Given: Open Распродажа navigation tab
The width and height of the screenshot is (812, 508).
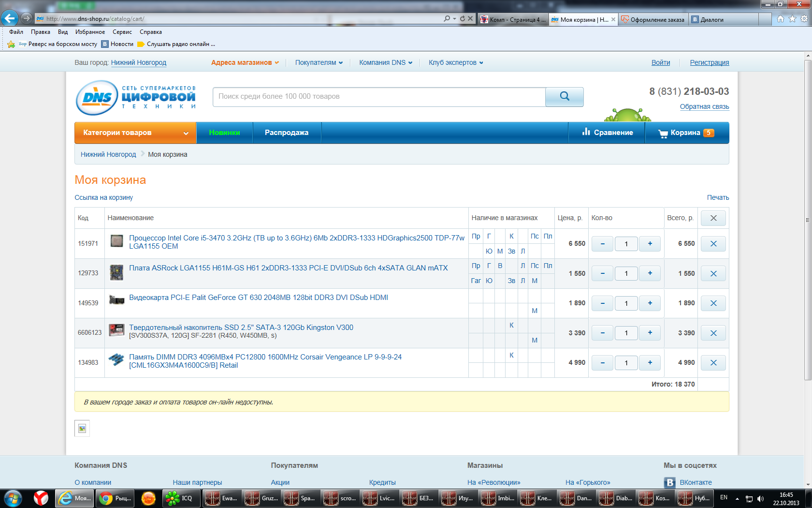Looking at the screenshot, I should [287, 133].
